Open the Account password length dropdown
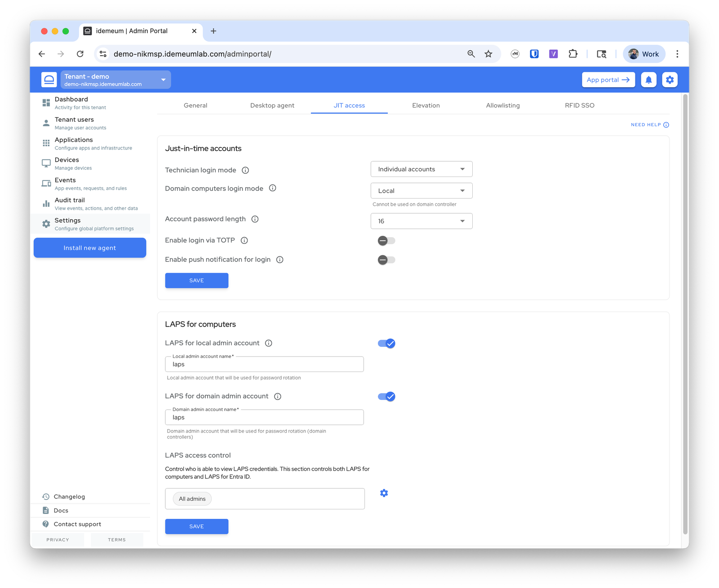 pos(422,221)
